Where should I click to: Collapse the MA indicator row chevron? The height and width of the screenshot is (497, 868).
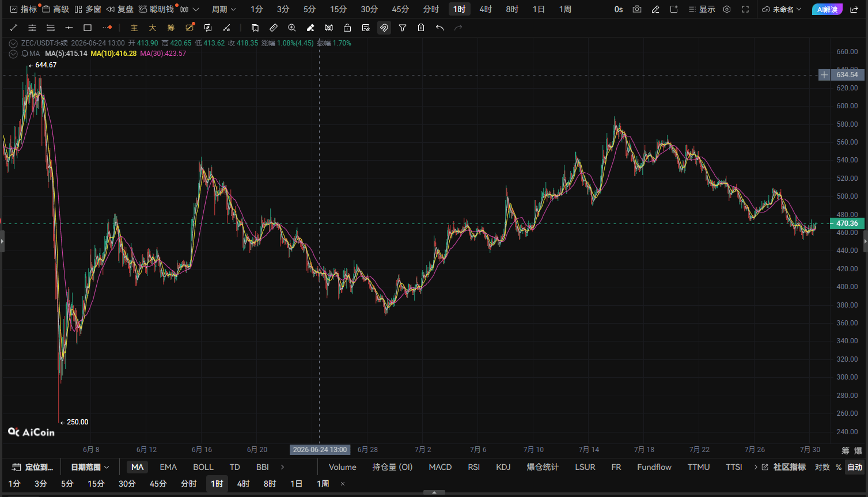13,54
